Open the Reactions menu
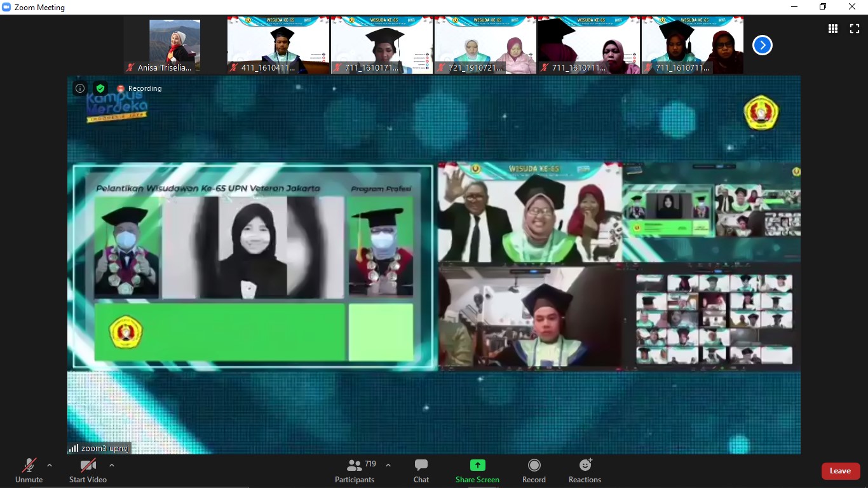 [x=585, y=471]
